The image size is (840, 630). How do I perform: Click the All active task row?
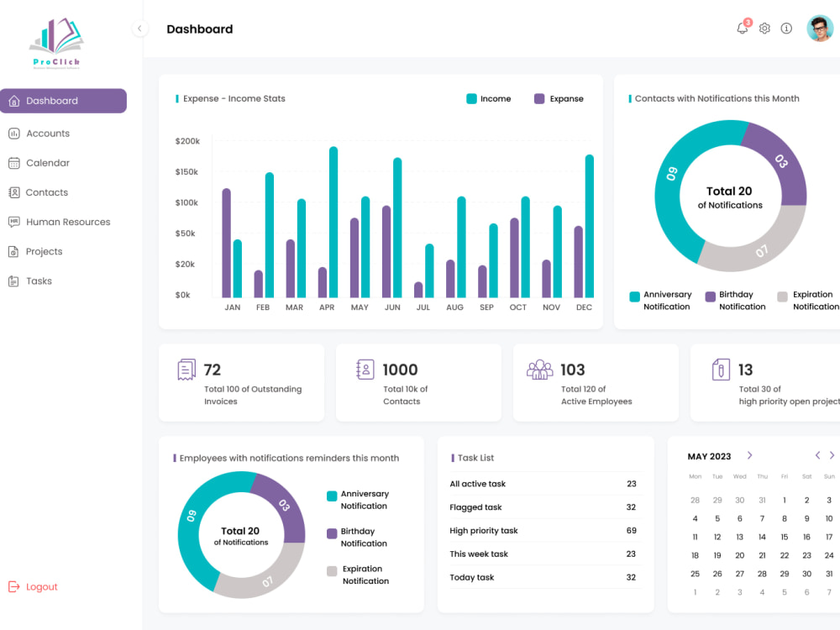point(545,484)
